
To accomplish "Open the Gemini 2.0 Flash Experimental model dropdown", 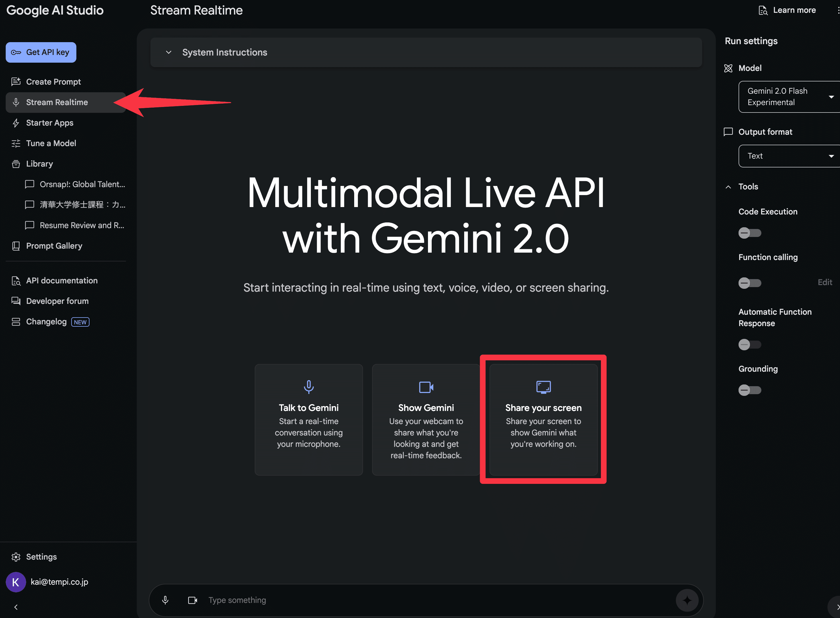I will click(789, 97).
